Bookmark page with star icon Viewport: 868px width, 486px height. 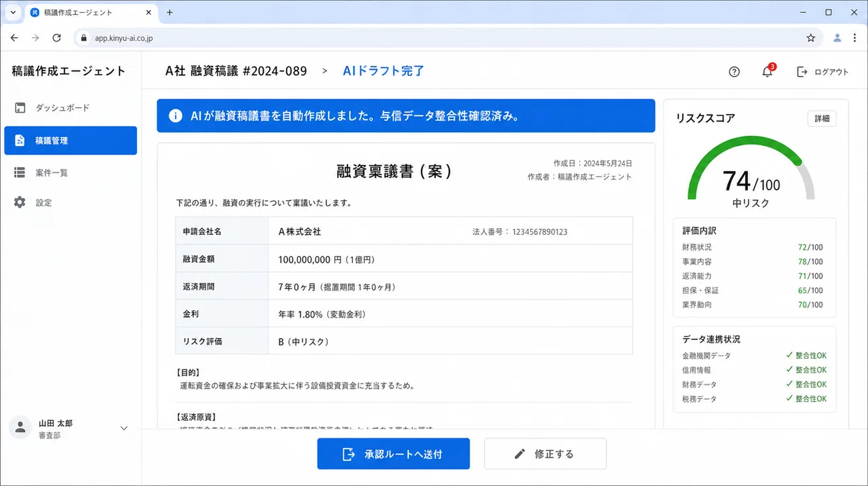(810, 38)
